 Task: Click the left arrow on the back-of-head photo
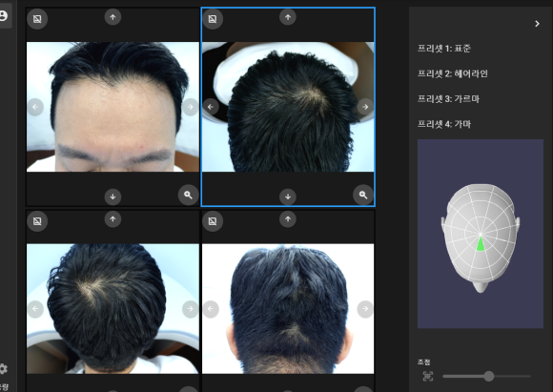(x=211, y=309)
